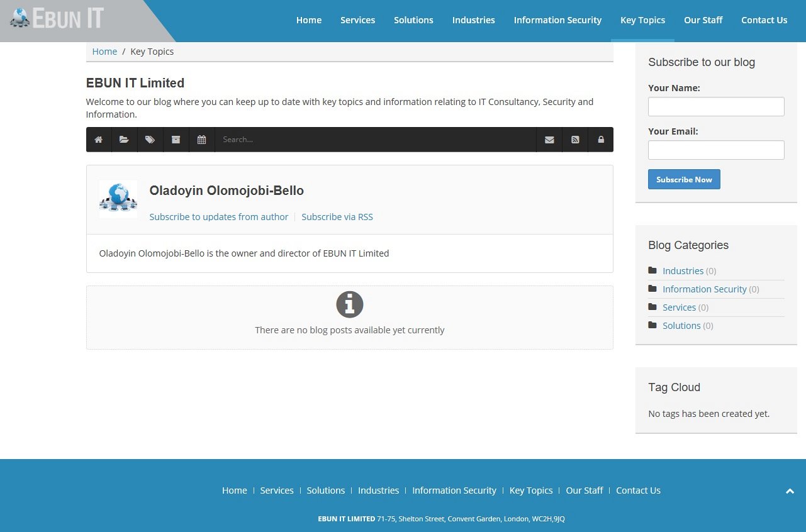The height and width of the screenshot is (532, 806).
Task: Click the EBUN IT logo in header
Action: (57, 18)
